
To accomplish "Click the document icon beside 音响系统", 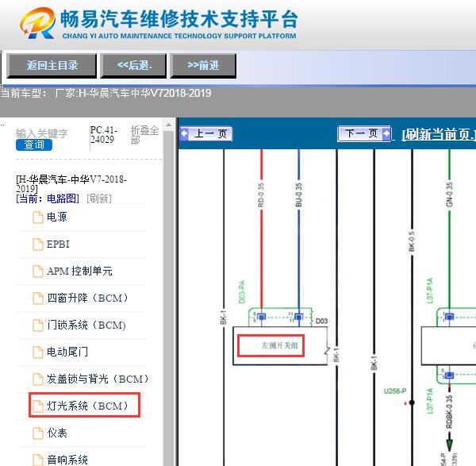I will [38, 460].
